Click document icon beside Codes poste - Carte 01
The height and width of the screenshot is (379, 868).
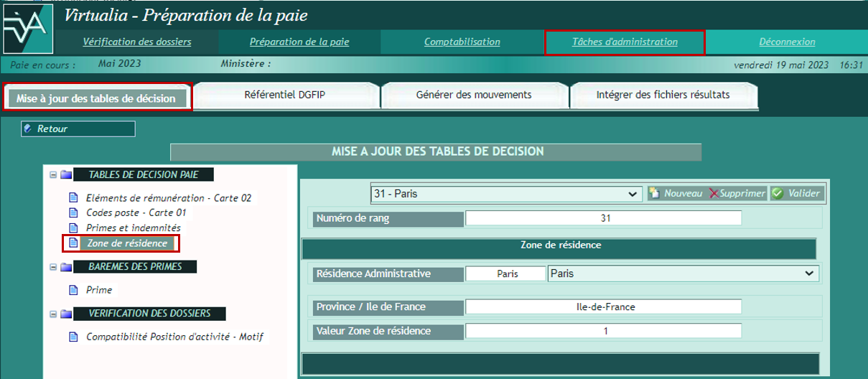point(72,212)
